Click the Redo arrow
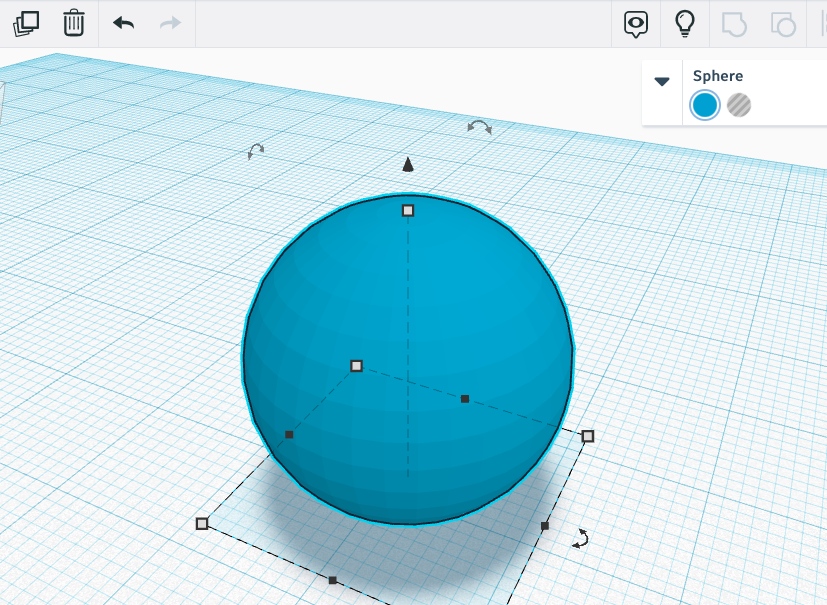The height and width of the screenshot is (605, 827). click(172, 23)
